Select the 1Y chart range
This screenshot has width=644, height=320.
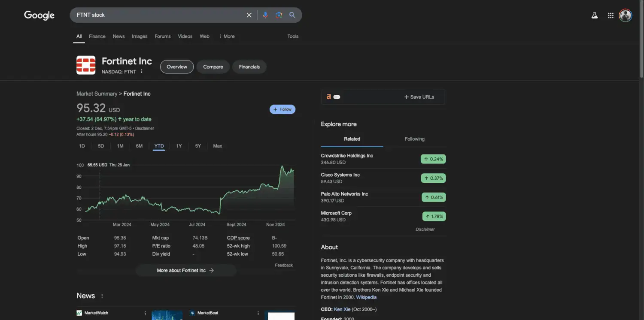[179, 146]
